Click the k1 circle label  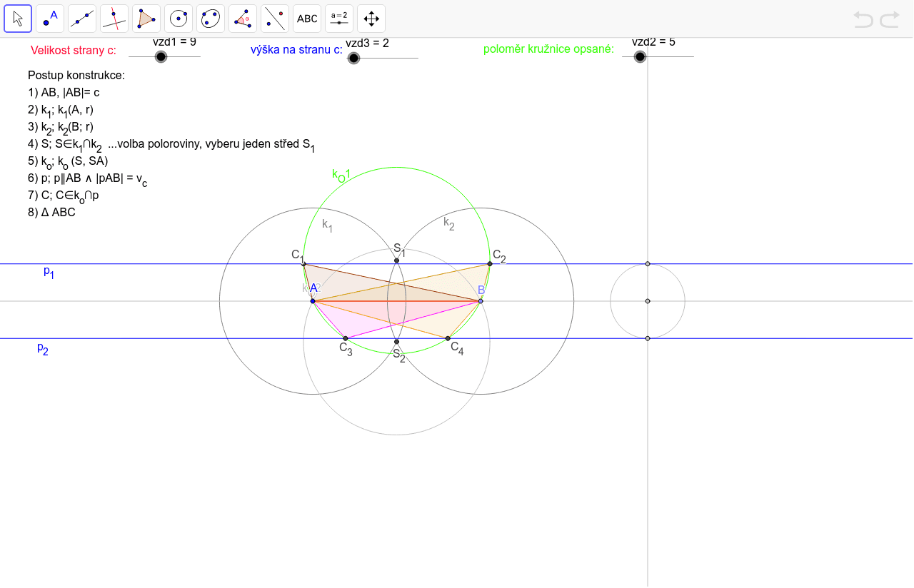tap(328, 225)
